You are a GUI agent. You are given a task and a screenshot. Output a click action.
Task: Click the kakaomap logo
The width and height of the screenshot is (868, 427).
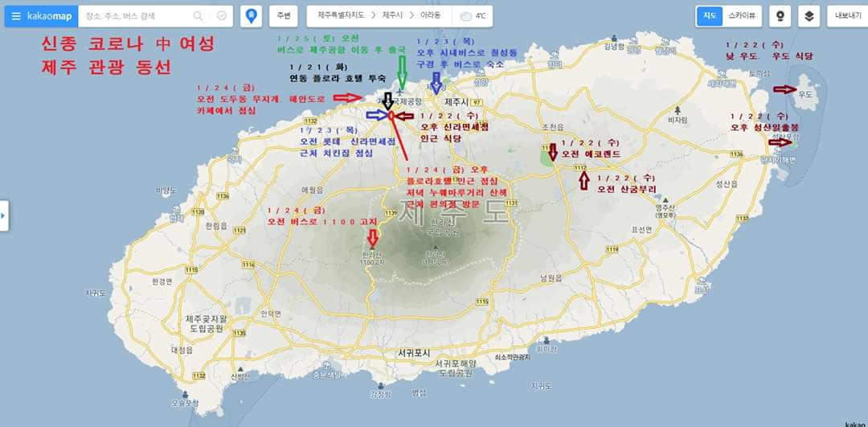coord(49,16)
